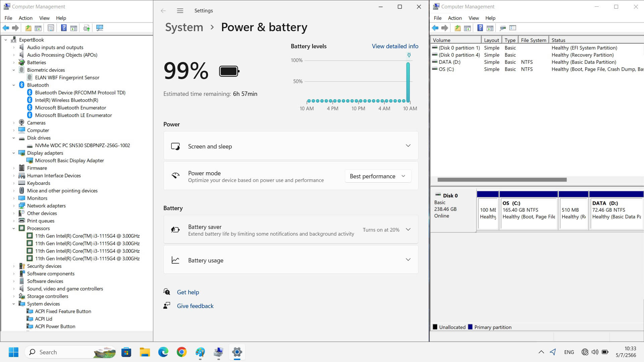Screen dimensions: 644x362
Task: Click Back arrow in Disk Management window toolbar
Action: click(435, 28)
